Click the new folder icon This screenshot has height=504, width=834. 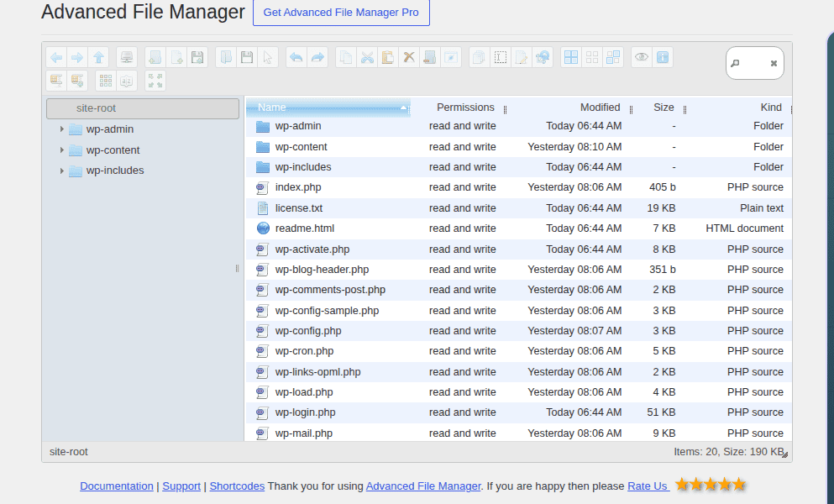(x=155, y=57)
